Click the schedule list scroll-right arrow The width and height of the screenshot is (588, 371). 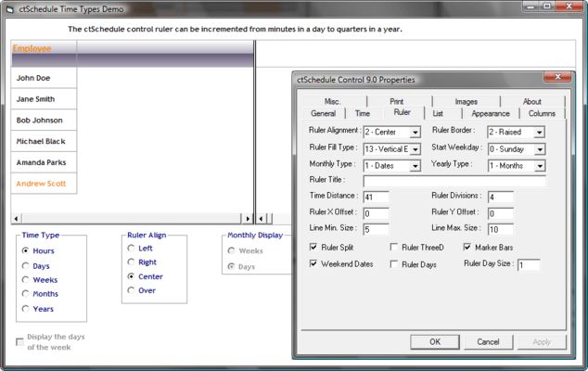[247, 218]
